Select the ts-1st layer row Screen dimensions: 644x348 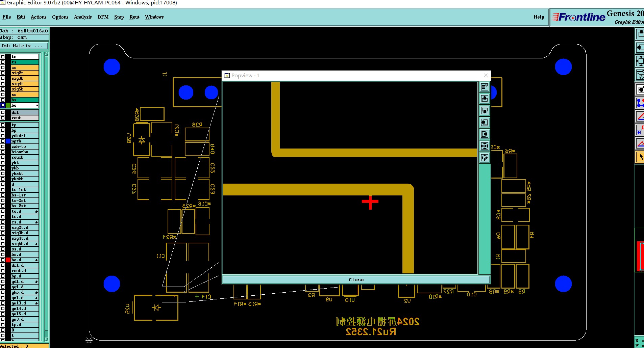pyautogui.click(x=25, y=190)
